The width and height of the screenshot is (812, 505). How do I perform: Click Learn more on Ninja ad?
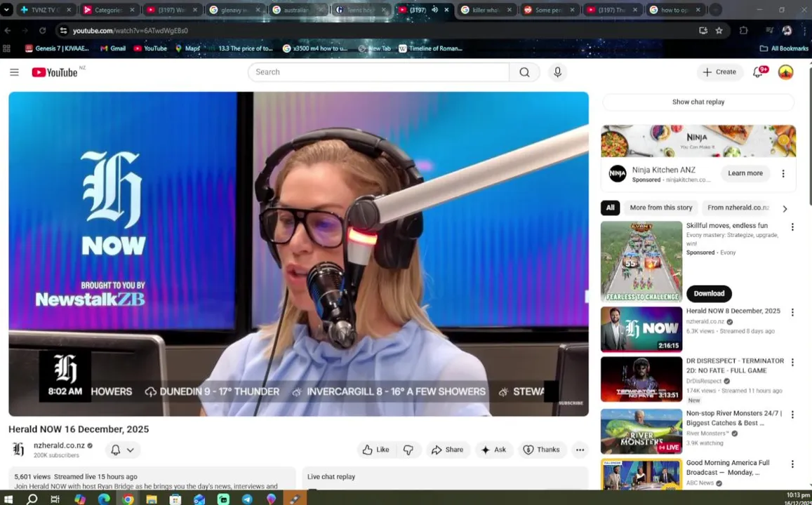pyautogui.click(x=745, y=173)
